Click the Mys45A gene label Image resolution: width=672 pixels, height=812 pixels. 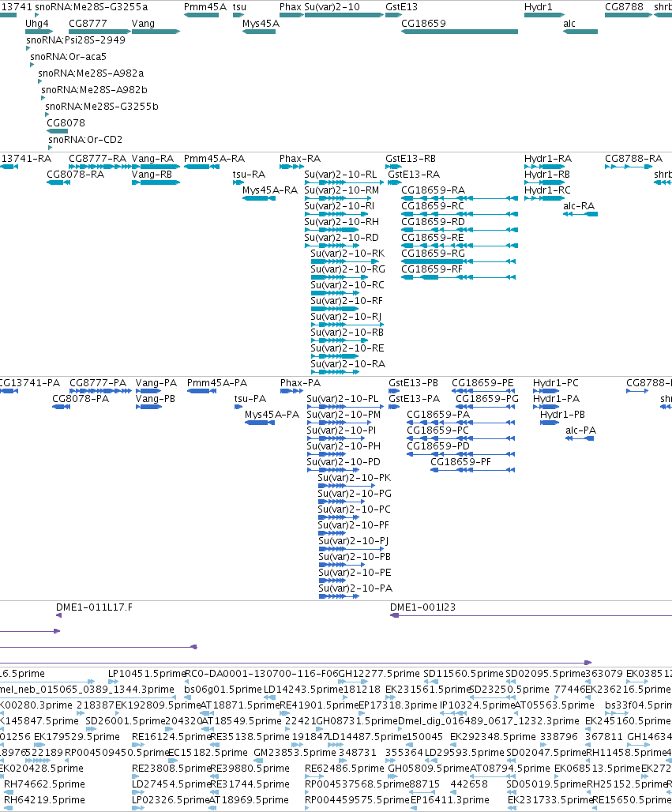click(x=261, y=24)
